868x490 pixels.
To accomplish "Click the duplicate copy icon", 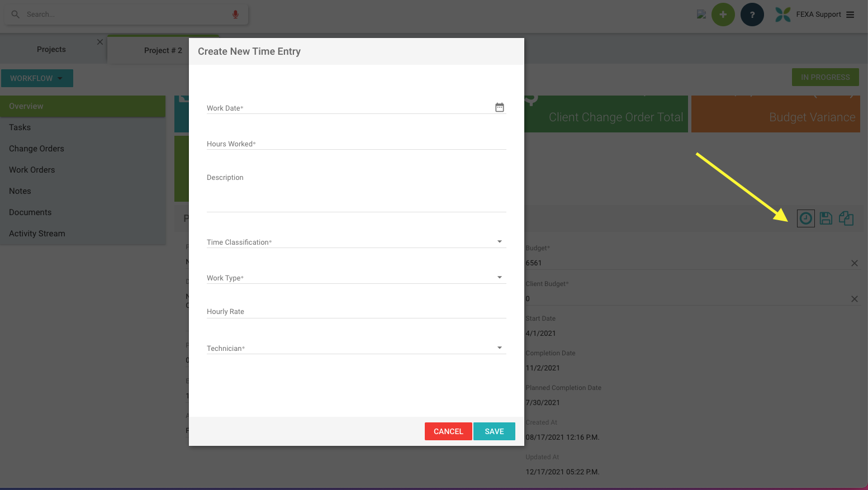I will coord(846,218).
